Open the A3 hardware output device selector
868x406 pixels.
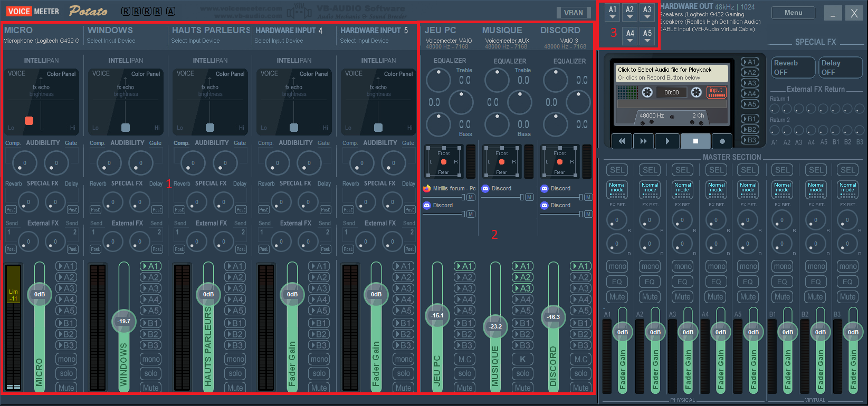[647, 13]
